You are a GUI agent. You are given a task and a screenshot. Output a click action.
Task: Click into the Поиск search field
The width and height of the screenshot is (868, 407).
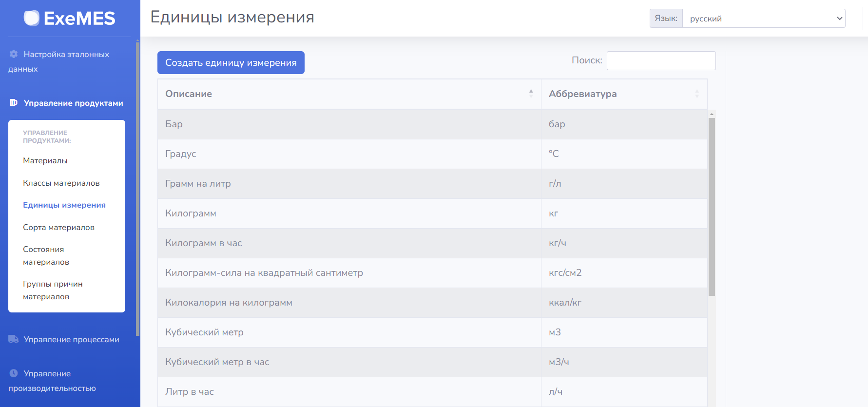tap(661, 61)
